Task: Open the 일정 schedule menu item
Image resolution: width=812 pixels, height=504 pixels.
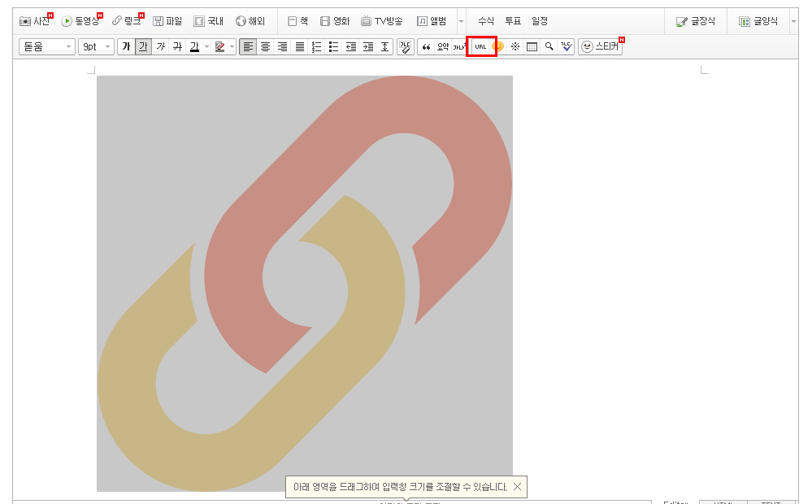Action: pyautogui.click(x=540, y=21)
